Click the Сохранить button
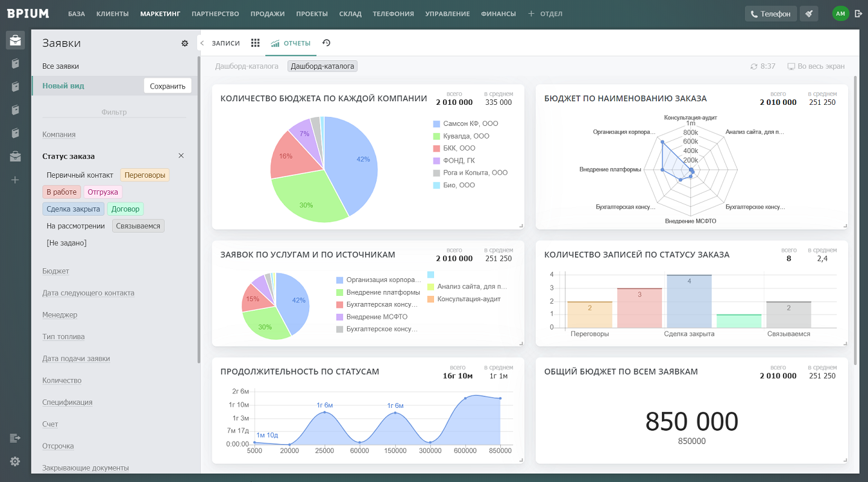 [x=168, y=86]
